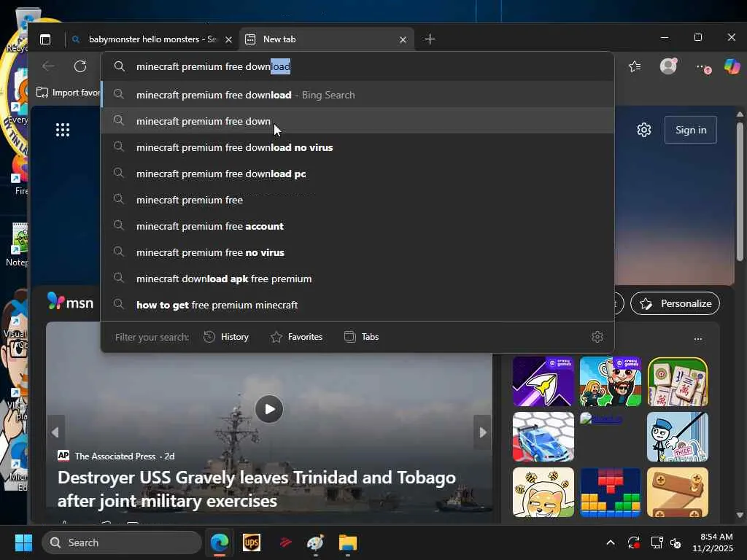Open the Paint palette app on taskbar
747x560 pixels.
pos(315,542)
